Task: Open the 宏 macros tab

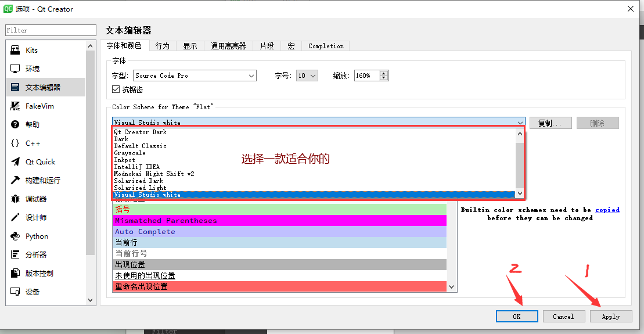Action: click(x=291, y=46)
